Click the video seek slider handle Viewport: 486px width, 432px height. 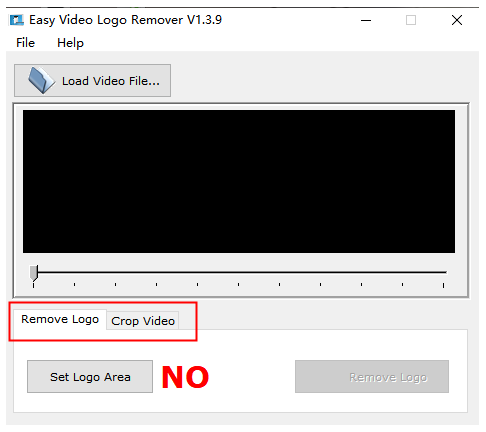coord(34,273)
